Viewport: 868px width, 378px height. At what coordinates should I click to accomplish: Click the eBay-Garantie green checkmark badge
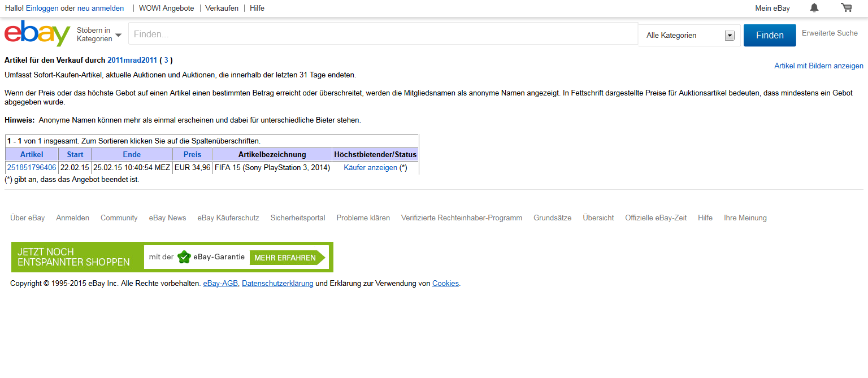click(x=184, y=257)
